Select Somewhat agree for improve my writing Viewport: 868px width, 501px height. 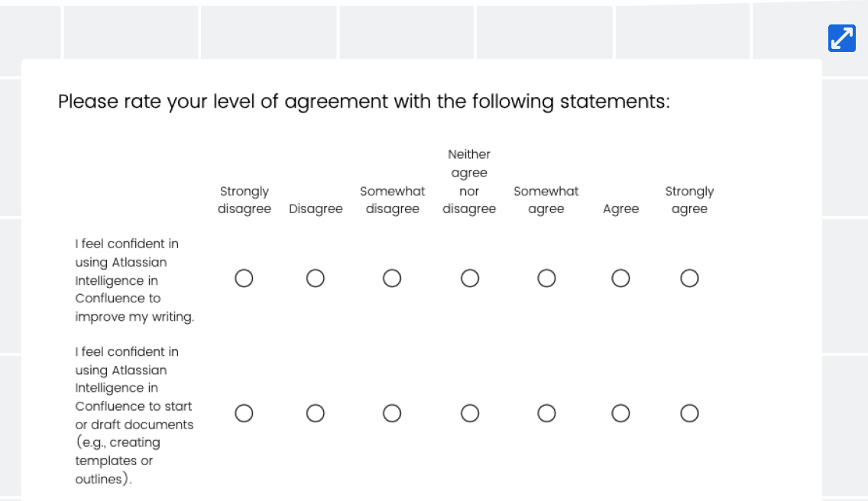point(546,278)
